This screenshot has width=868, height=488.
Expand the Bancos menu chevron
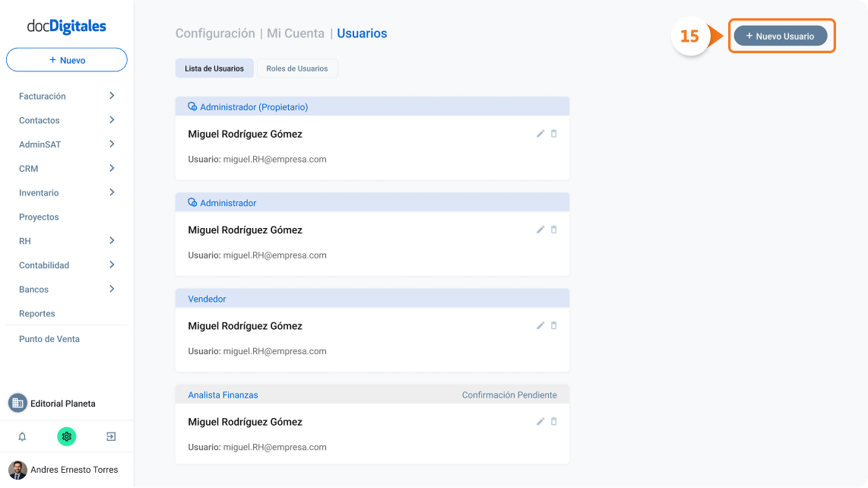click(112, 289)
